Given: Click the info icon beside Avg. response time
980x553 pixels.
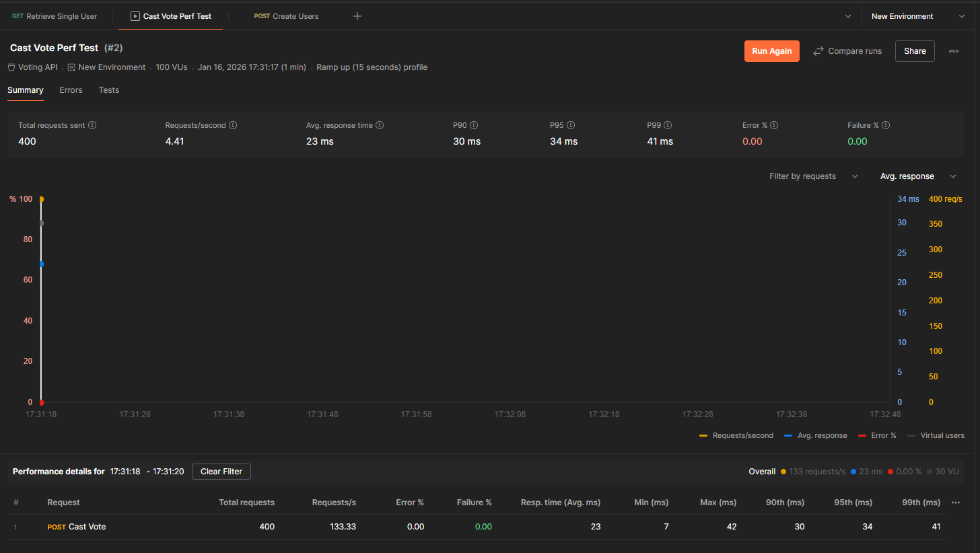Looking at the screenshot, I should tap(380, 125).
